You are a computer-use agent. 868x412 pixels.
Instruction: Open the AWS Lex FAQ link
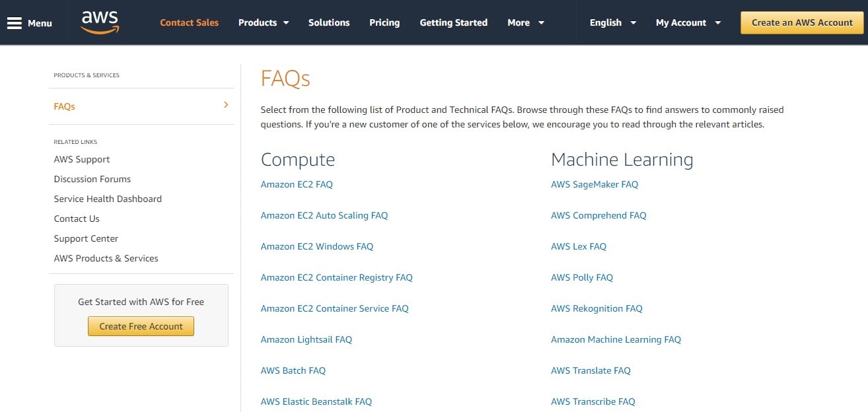pyautogui.click(x=579, y=246)
